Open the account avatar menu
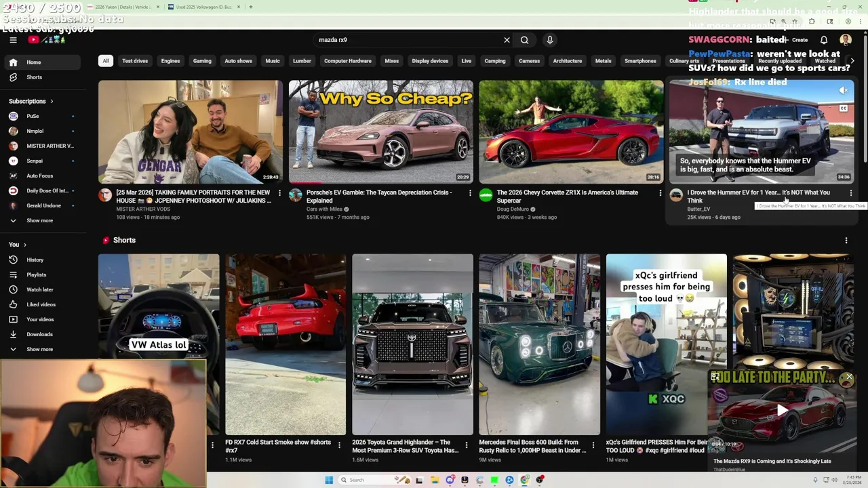This screenshot has width=868, height=488. click(x=846, y=40)
